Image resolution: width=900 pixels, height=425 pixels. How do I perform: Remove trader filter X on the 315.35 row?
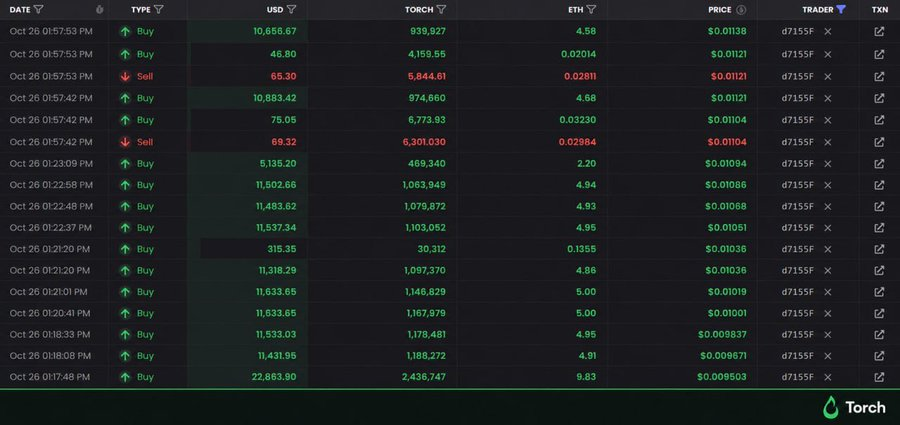pos(828,249)
